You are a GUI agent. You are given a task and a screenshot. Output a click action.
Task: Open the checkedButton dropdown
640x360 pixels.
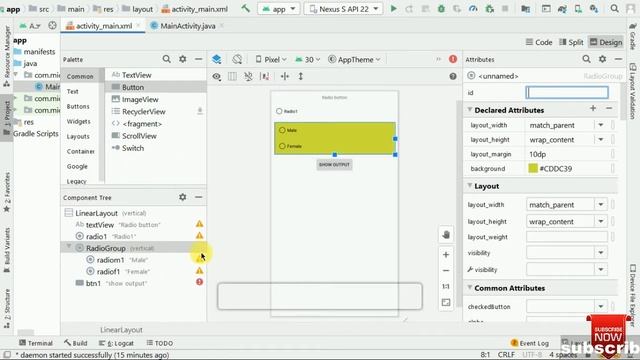click(x=600, y=307)
